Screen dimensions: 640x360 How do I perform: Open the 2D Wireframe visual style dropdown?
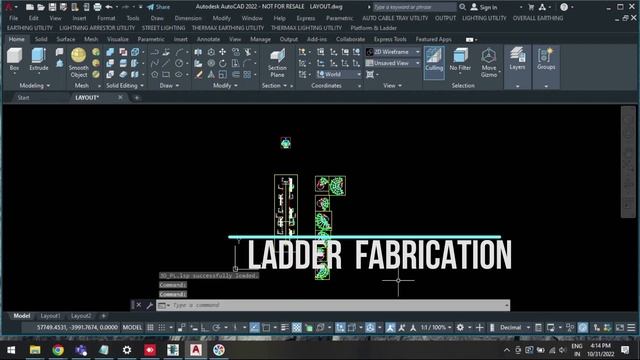point(393,52)
